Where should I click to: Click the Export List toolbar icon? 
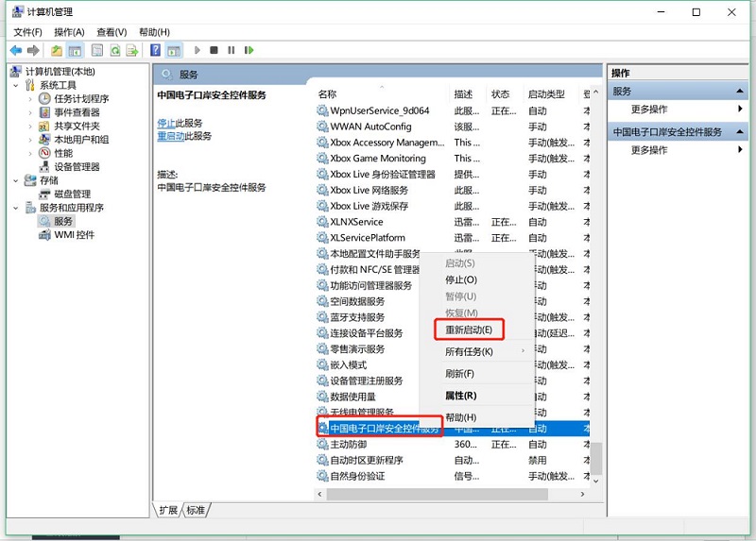(x=133, y=50)
